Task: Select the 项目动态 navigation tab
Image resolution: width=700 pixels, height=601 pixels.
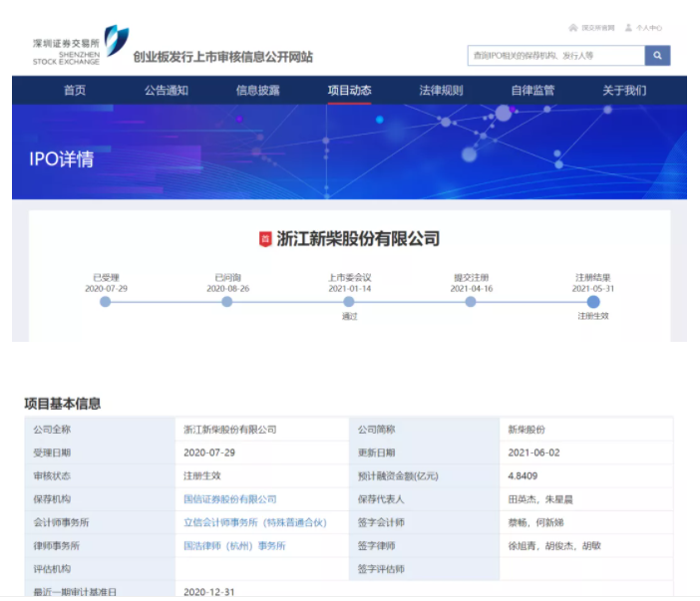Action: tap(349, 90)
